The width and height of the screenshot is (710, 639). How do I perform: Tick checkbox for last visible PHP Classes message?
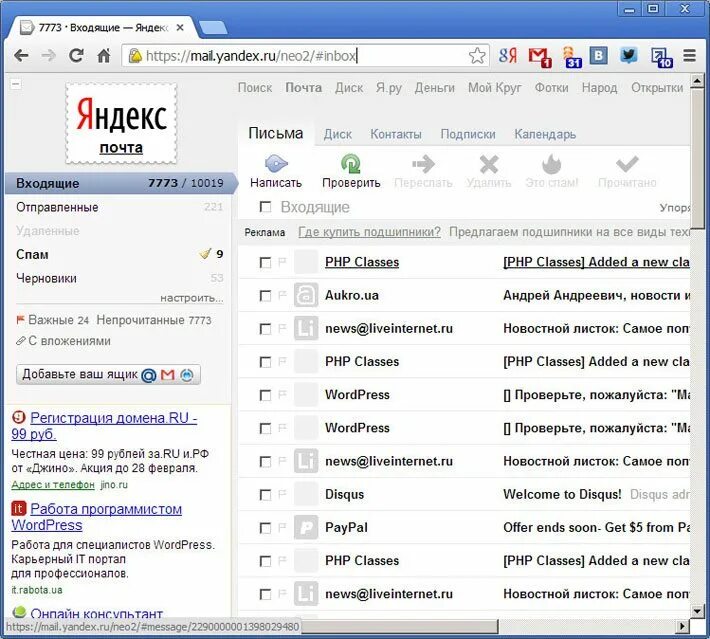(x=265, y=561)
